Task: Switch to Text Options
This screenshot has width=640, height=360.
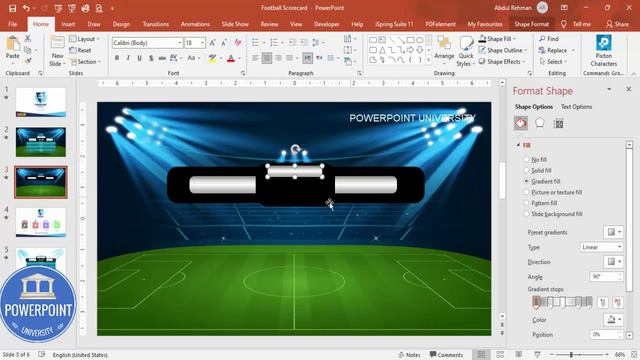Action: tap(576, 107)
